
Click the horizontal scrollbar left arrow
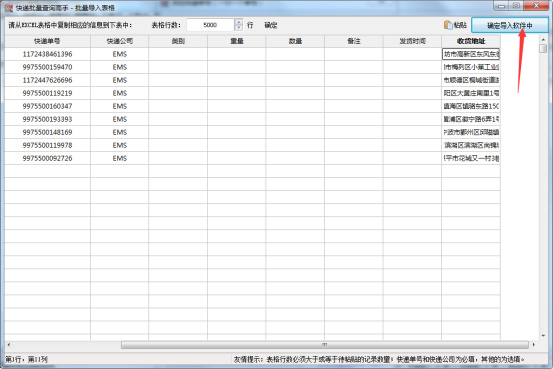pyautogui.click(x=8, y=345)
